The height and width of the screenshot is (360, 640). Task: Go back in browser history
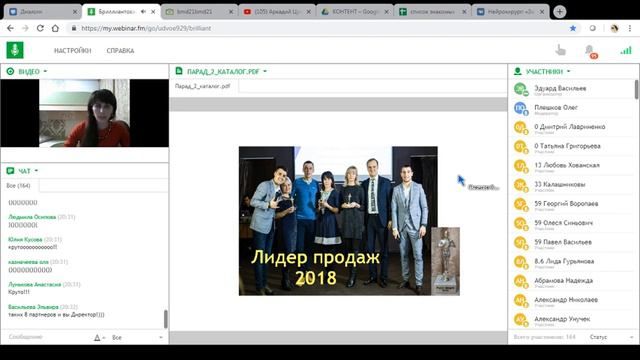coord(10,28)
